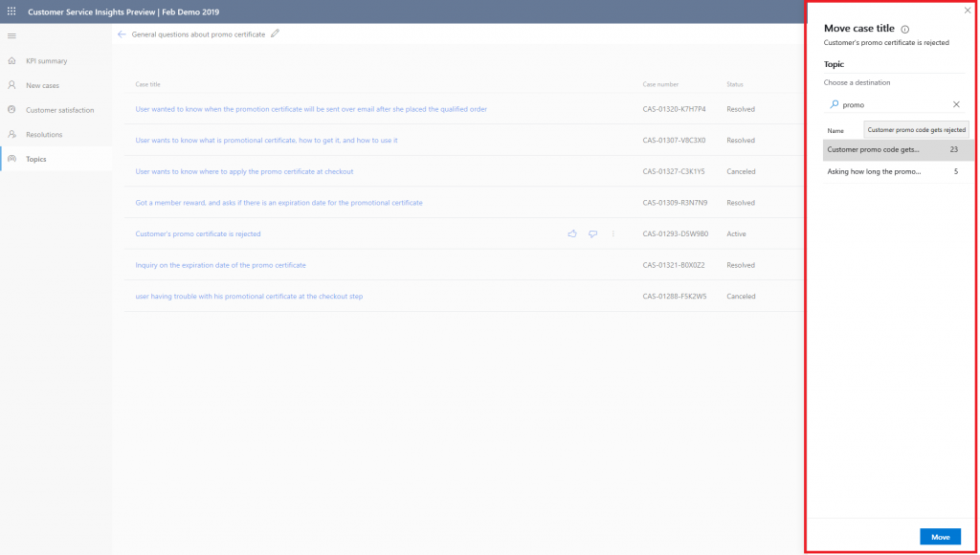The height and width of the screenshot is (555, 980).
Task: Click inside the Choose a destination search field
Action: coord(890,103)
